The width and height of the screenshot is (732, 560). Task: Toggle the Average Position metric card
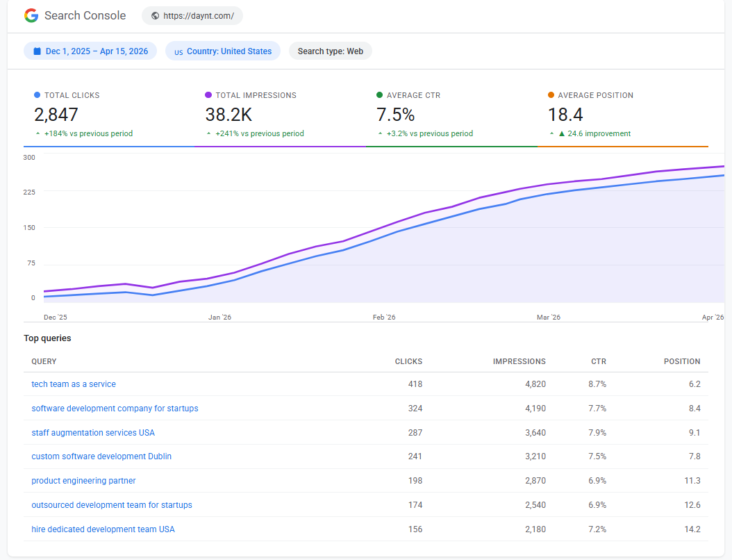click(623, 116)
